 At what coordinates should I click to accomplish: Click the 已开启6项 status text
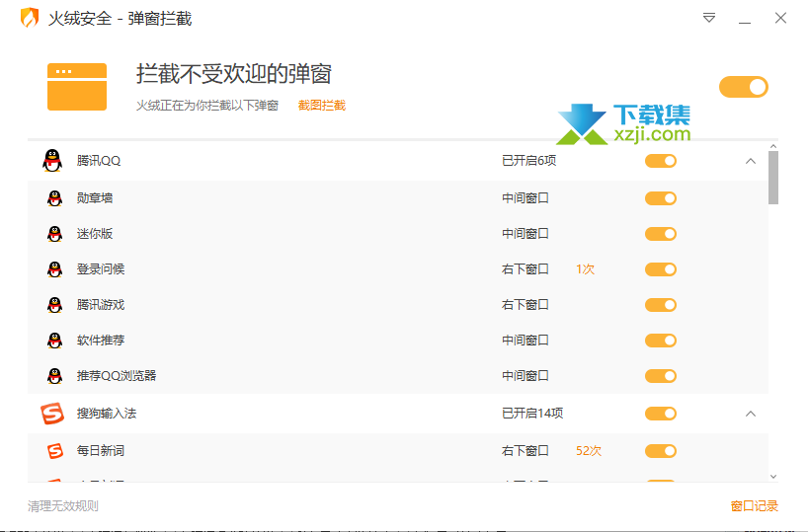[529, 161]
